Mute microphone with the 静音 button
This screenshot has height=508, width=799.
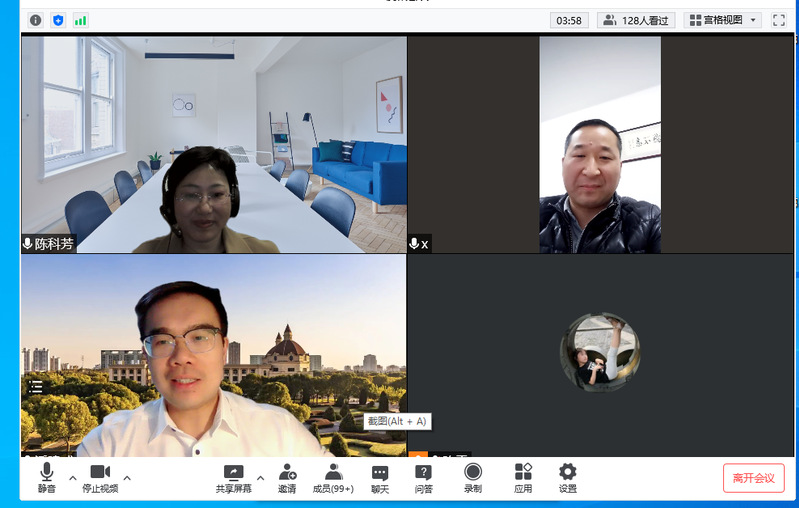point(47,478)
